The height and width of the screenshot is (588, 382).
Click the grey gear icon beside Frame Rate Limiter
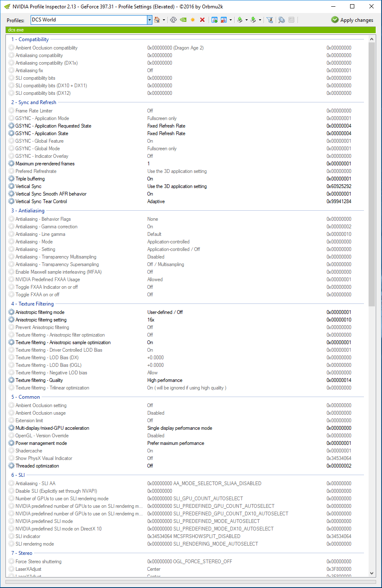[11, 111]
